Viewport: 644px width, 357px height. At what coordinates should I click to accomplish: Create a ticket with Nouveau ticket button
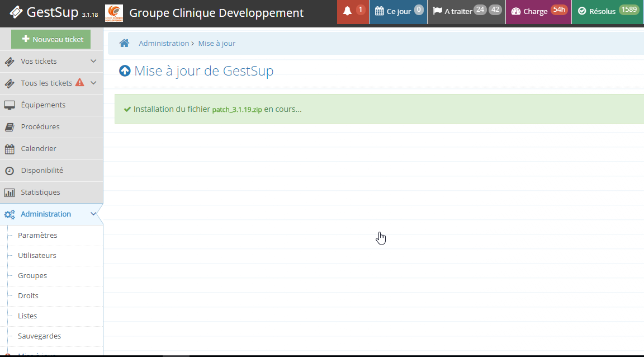click(x=51, y=39)
